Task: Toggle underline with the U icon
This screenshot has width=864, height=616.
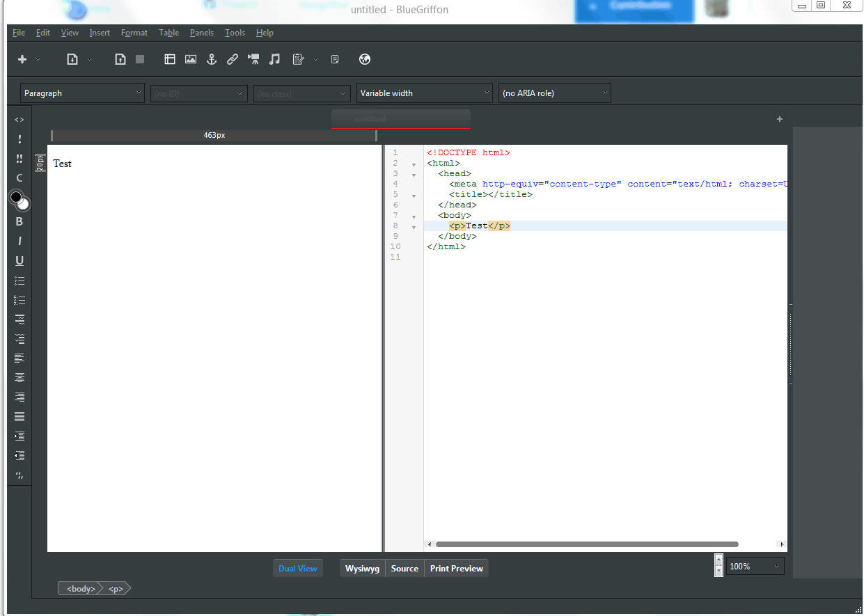Action: [19, 261]
